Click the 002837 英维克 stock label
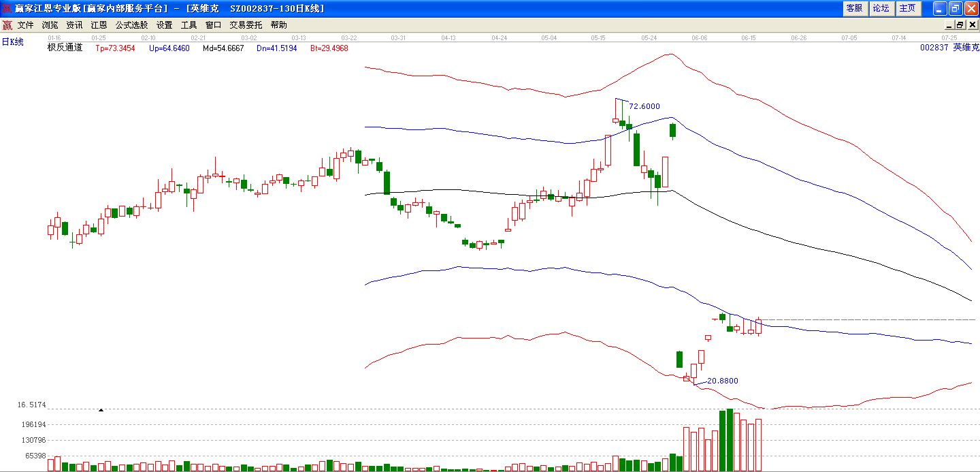 949,48
